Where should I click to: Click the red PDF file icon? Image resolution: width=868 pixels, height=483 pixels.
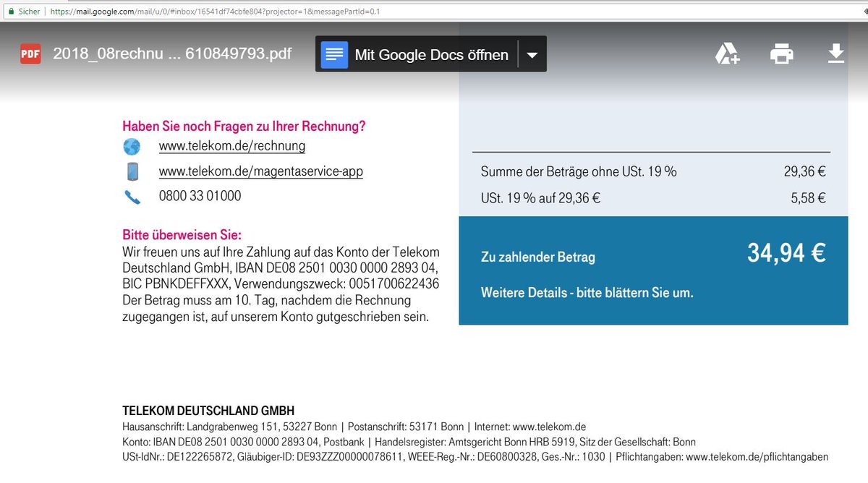30,54
